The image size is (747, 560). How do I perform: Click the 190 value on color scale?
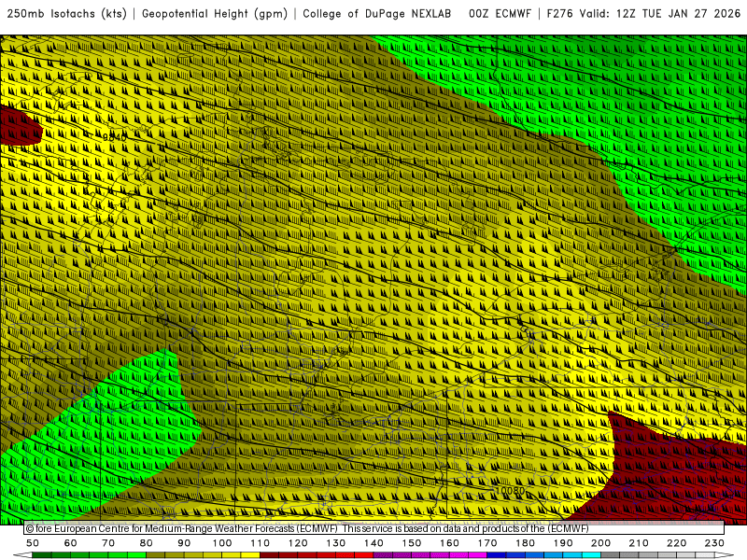click(x=563, y=543)
